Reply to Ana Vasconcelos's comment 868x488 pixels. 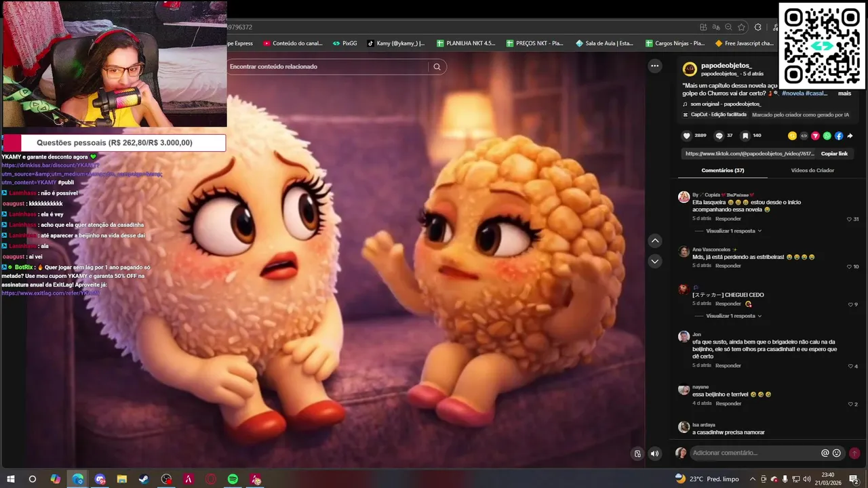[728, 266]
